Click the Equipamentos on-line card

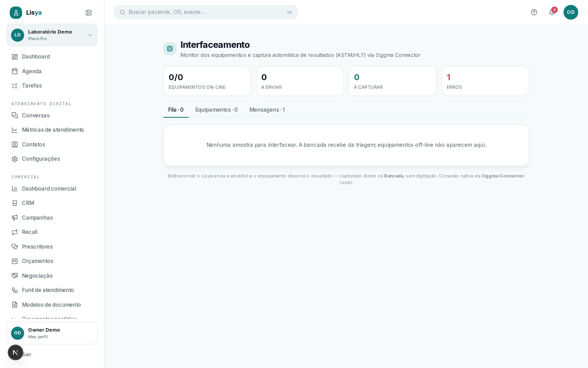(207, 81)
